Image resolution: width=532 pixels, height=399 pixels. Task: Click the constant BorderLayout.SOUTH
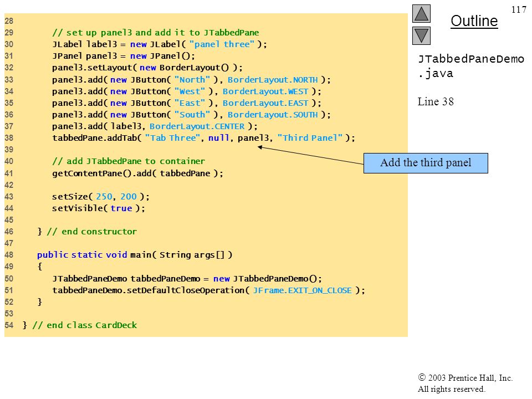[273, 115]
